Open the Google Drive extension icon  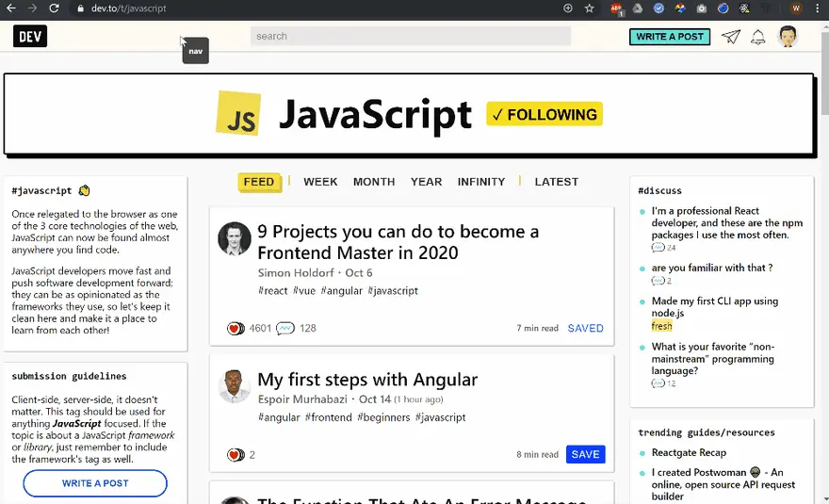click(638, 8)
